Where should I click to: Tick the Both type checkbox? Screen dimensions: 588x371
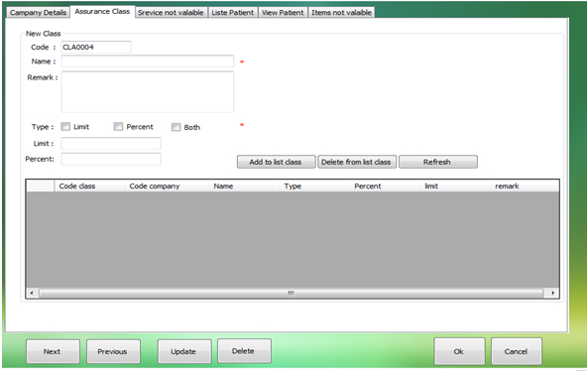point(176,127)
